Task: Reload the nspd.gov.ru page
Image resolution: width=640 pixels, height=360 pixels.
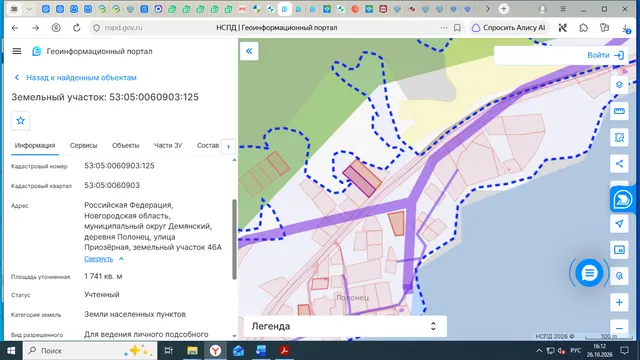Action: pos(76,28)
